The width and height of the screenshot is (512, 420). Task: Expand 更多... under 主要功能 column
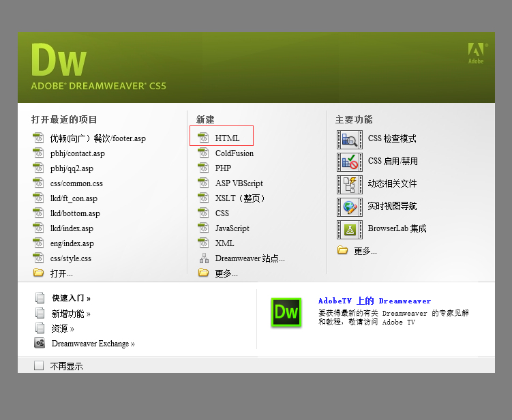(365, 251)
